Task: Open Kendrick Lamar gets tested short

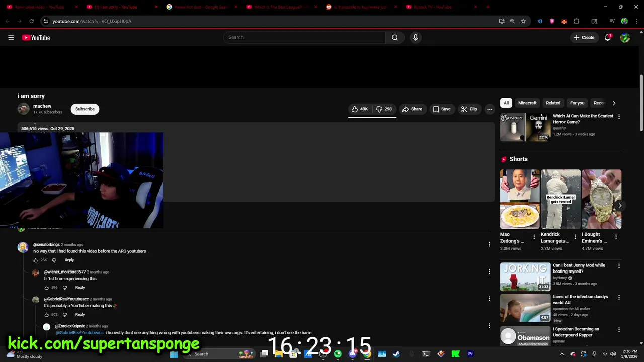Action: (x=560, y=199)
